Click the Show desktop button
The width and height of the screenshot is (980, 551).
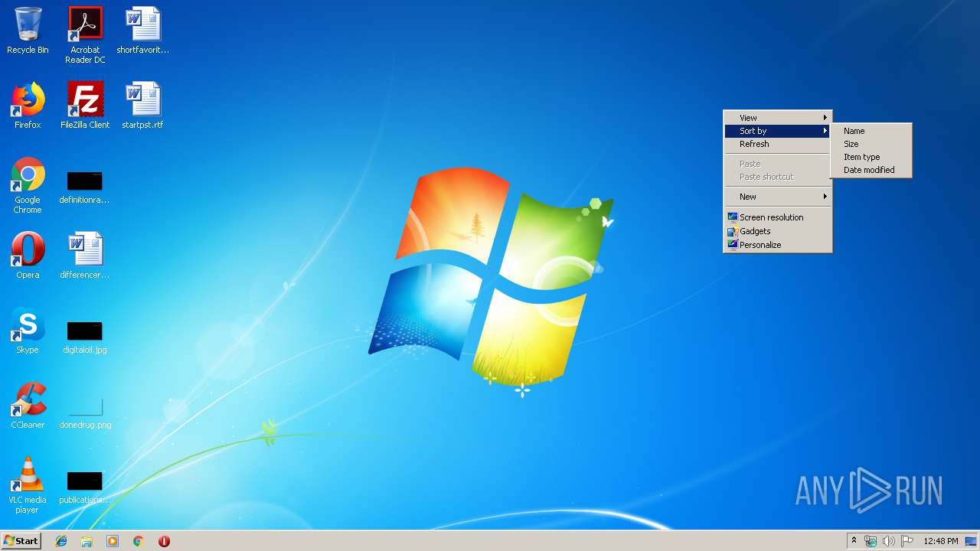tap(972, 541)
